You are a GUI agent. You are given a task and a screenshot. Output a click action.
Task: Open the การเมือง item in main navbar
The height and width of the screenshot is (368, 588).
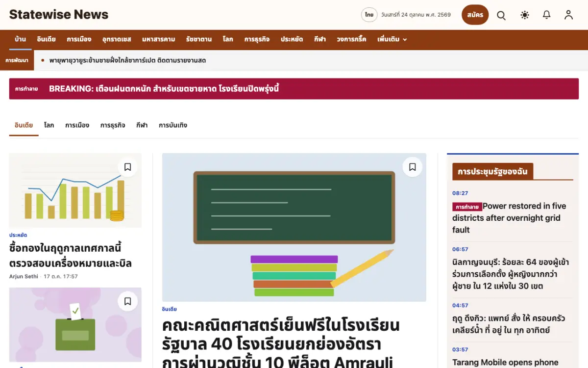click(x=79, y=40)
